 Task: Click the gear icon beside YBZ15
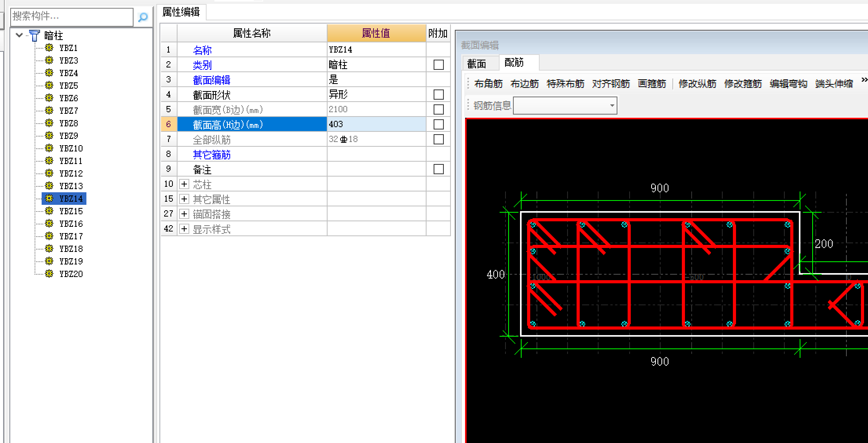49,211
